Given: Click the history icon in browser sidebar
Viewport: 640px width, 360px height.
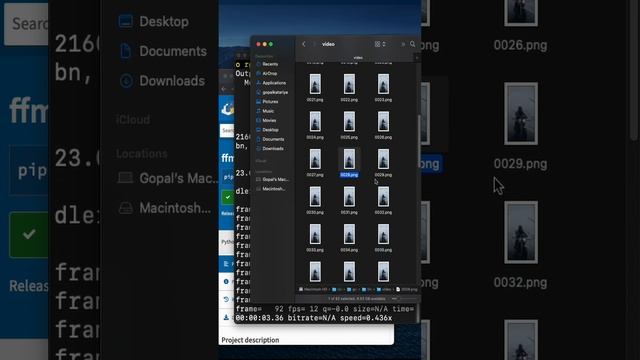Looking at the screenshot, I should (x=226, y=300).
